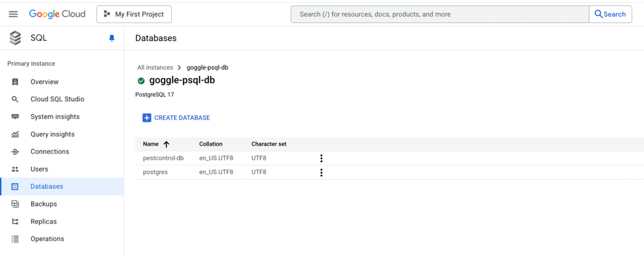Click the System insights monitor icon
The image size is (644, 256).
15,116
